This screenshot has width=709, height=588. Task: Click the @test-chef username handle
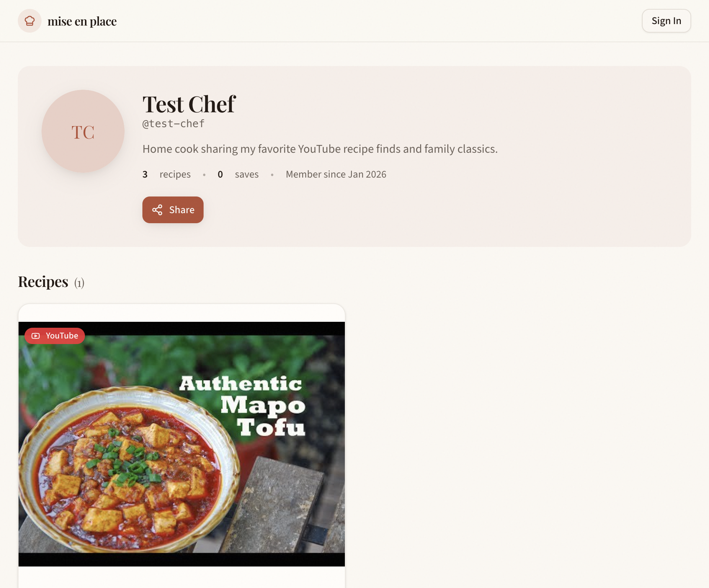[x=173, y=124]
